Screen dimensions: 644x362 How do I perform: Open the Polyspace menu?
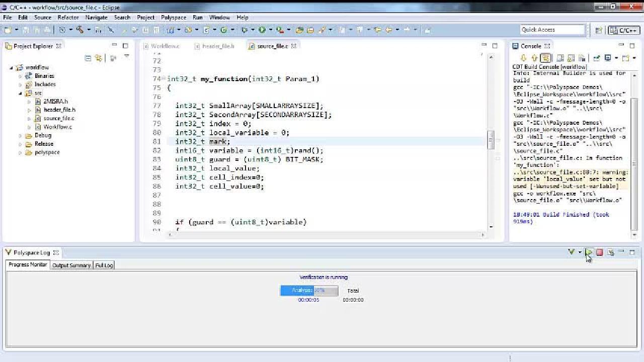[174, 17]
